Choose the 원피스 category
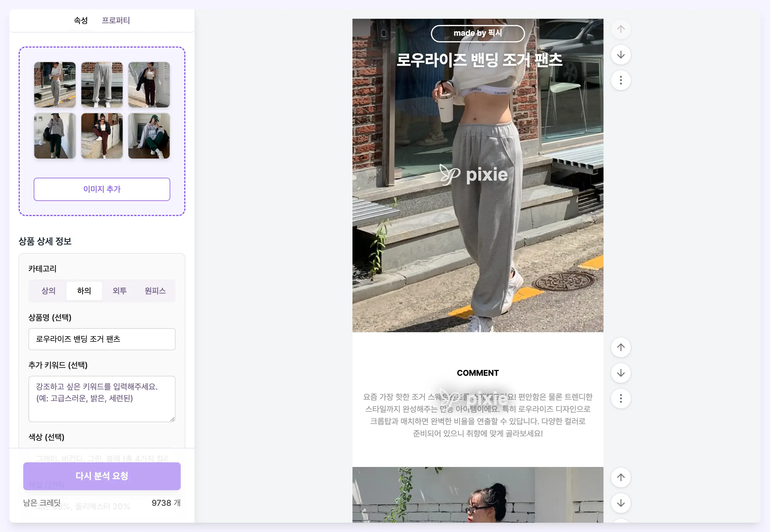The height and width of the screenshot is (532, 770). (x=155, y=291)
